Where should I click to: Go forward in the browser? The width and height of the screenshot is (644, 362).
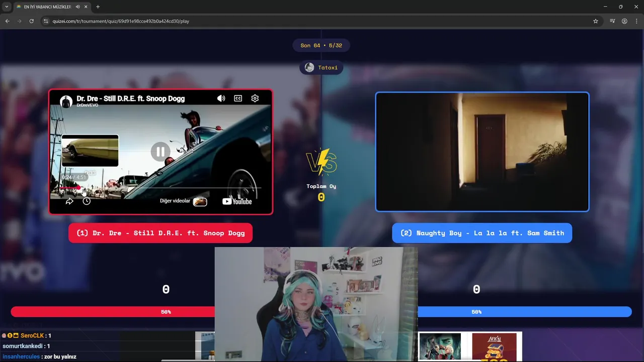tap(19, 21)
